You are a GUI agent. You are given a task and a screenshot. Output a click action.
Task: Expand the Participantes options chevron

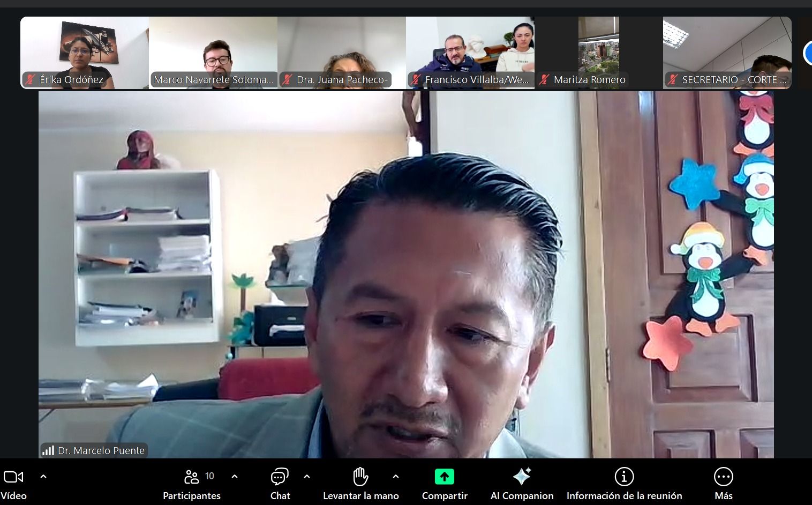[x=235, y=476]
